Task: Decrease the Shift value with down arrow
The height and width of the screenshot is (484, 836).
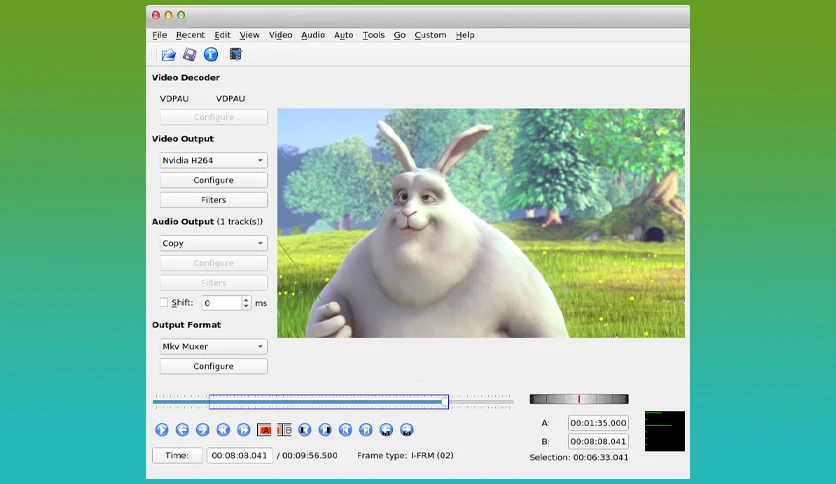Action: 246,306
